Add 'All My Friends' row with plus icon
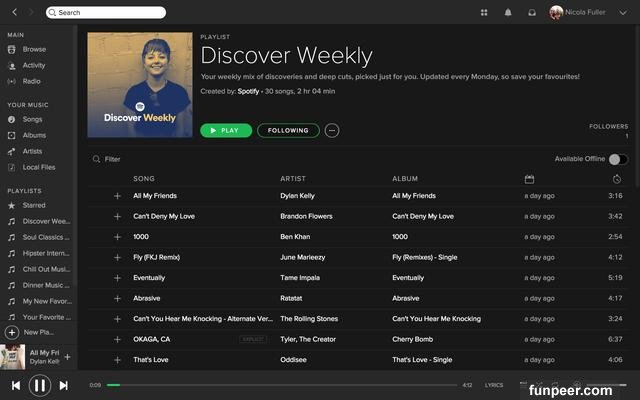This screenshot has width=640, height=400. point(117,196)
